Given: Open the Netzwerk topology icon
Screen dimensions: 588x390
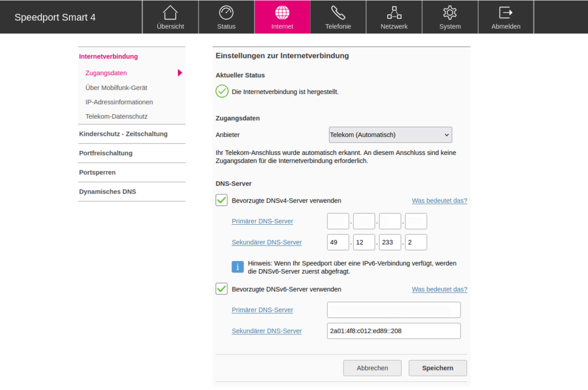Looking at the screenshot, I should pos(394,13).
